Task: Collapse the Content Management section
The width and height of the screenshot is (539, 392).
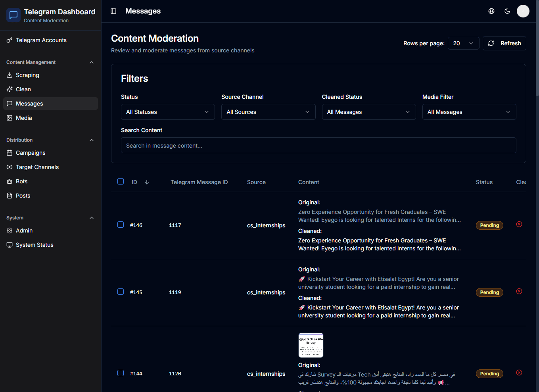Action: point(92,62)
